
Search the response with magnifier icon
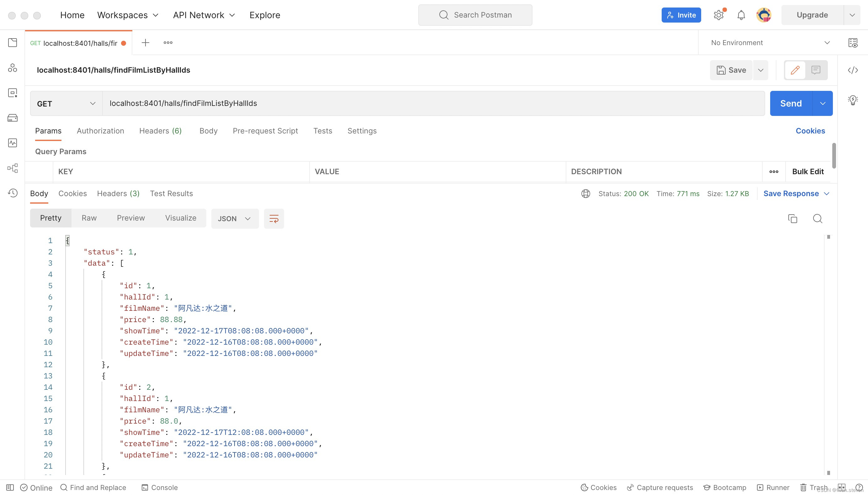click(x=817, y=219)
